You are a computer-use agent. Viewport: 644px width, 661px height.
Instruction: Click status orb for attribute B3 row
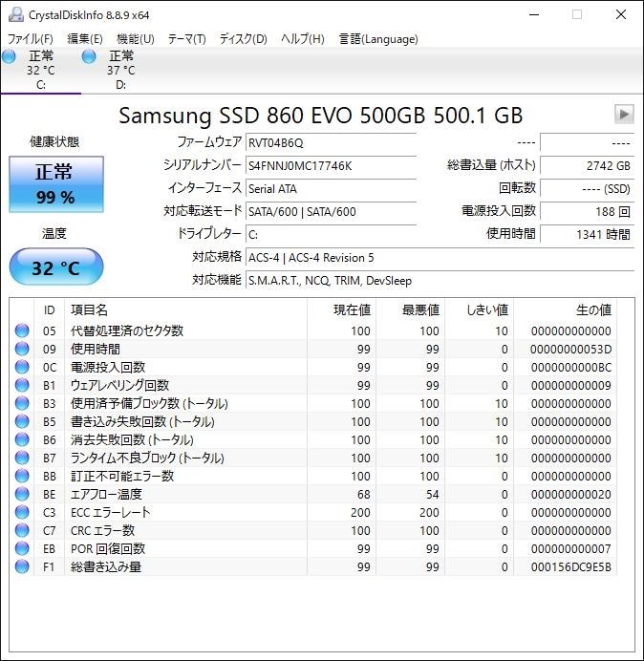[x=22, y=403]
